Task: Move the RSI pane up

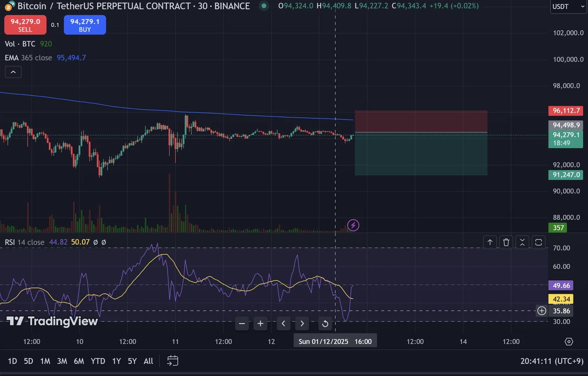Action: point(490,242)
